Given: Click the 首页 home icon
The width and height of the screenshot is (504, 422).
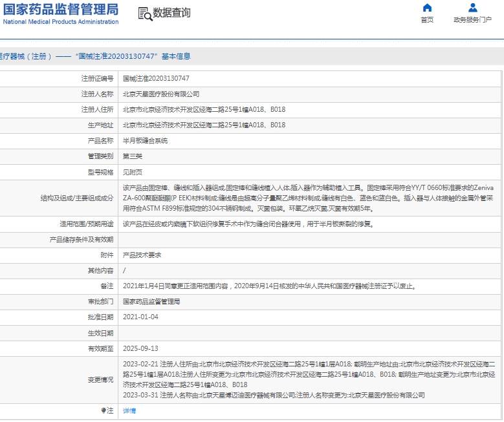Looking at the screenshot, I should click(x=427, y=7).
